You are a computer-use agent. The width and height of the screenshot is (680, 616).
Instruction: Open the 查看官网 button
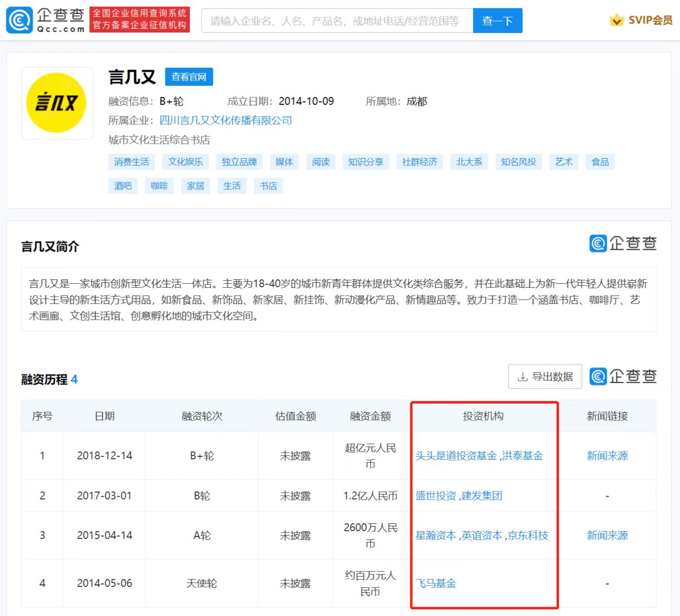click(189, 77)
